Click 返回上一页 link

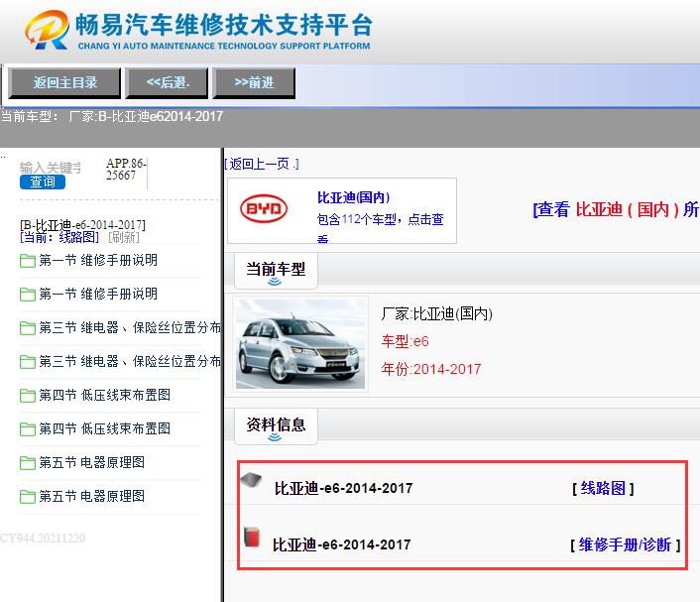point(262,164)
